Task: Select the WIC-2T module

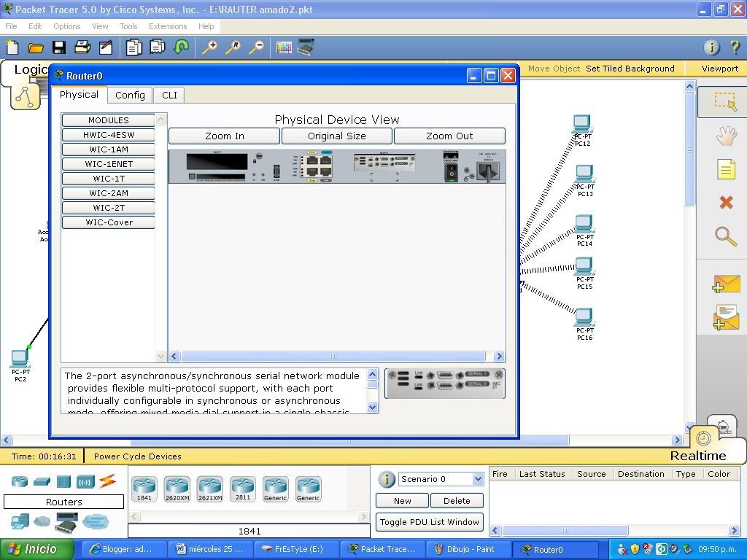Action: 109,208
